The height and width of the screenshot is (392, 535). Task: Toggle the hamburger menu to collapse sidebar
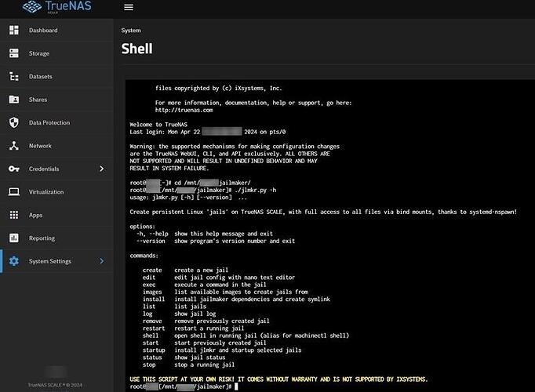[x=129, y=8]
